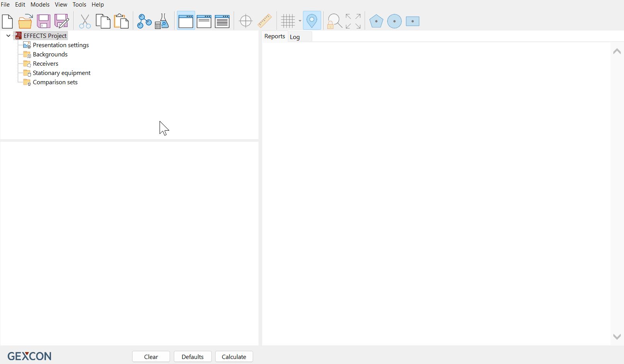The height and width of the screenshot is (364, 624).
Task: Switch to the first window layout icon
Action: (x=186, y=21)
